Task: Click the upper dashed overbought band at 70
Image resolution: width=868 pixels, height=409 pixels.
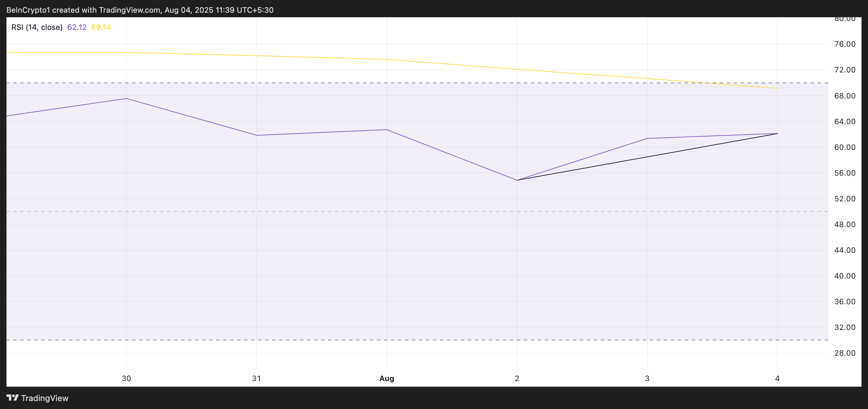Action: (337, 83)
